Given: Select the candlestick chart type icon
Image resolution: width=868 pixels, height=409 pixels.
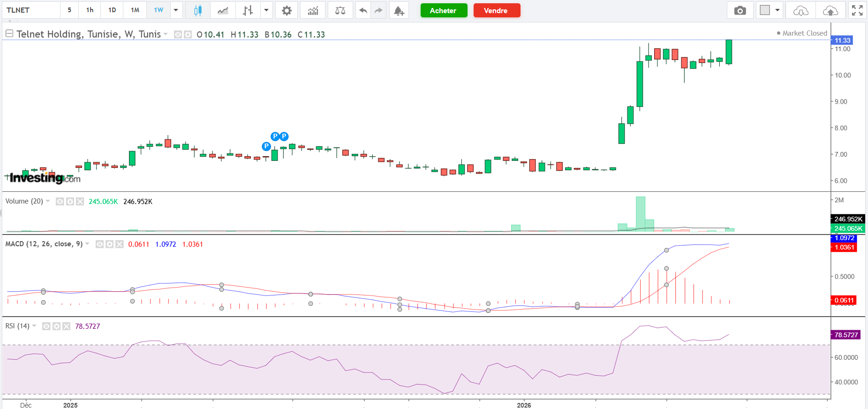Looking at the screenshot, I should coord(197,10).
